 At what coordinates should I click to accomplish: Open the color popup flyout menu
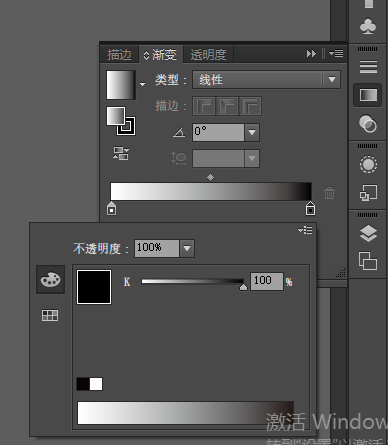coord(305,230)
